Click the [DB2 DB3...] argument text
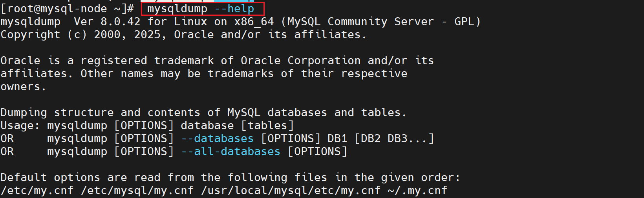This screenshot has height=198, width=644. [394, 139]
